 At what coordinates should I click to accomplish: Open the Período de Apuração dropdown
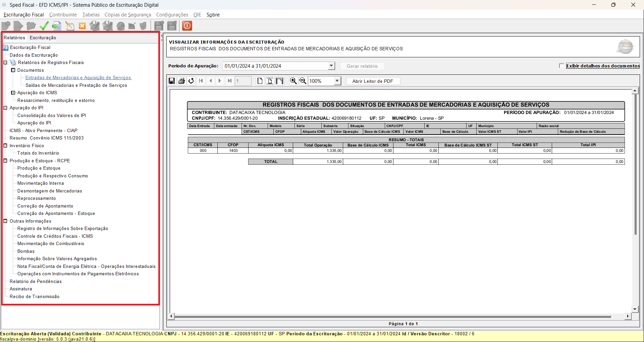tap(331, 66)
